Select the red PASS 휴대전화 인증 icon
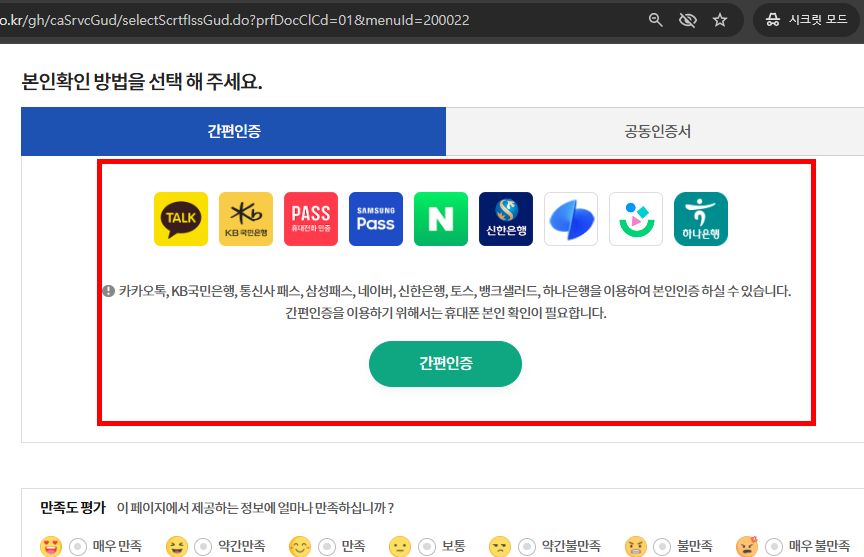 coord(311,219)
